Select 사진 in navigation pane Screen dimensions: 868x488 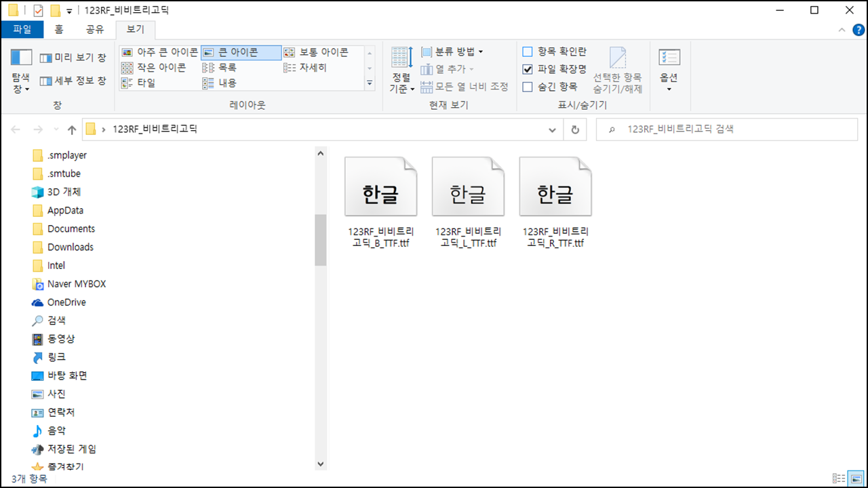[x=56, y=393]
